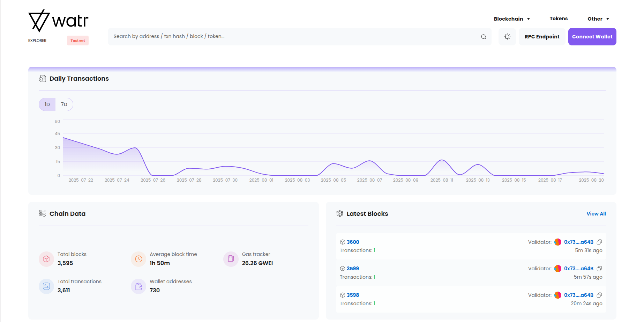The height and width of the screenshot is (322, 644).
Task: Click the Watr Explorer logo
Action: tap(58, 22)
